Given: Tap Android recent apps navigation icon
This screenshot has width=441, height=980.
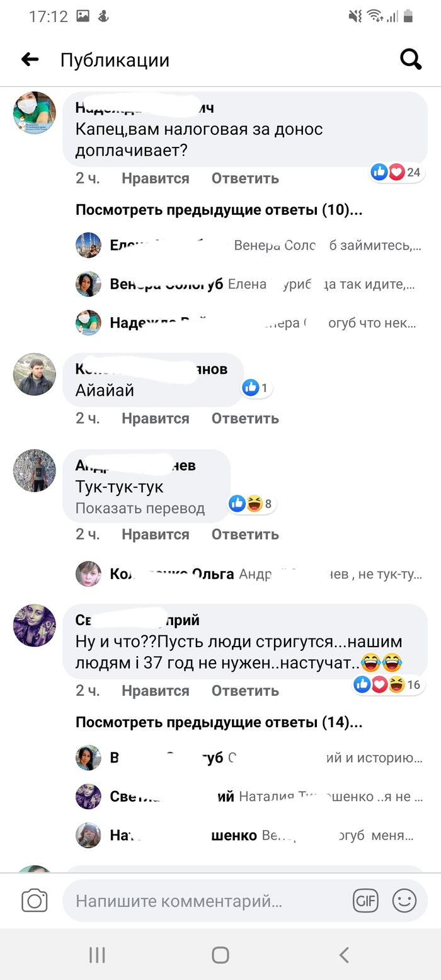Looking at the screenshot, I should [97, 955].
